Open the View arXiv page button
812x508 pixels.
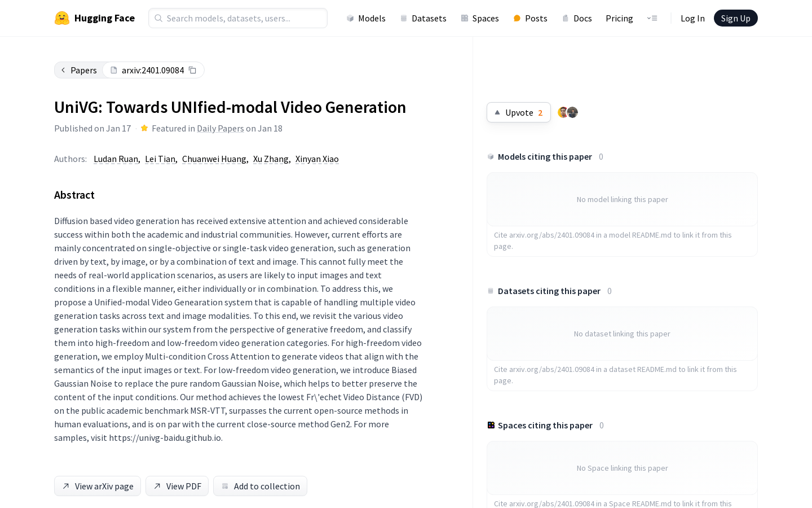coord(98,486)
